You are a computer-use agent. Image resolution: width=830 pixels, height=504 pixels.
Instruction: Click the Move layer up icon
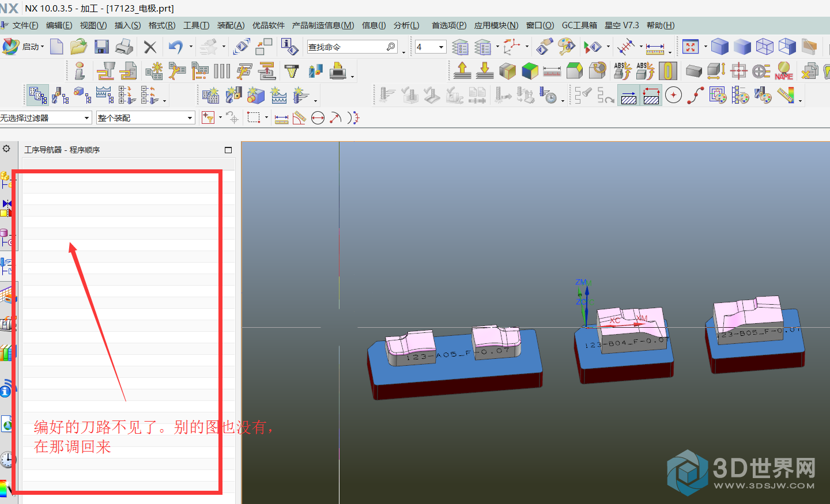click(462, 71)
